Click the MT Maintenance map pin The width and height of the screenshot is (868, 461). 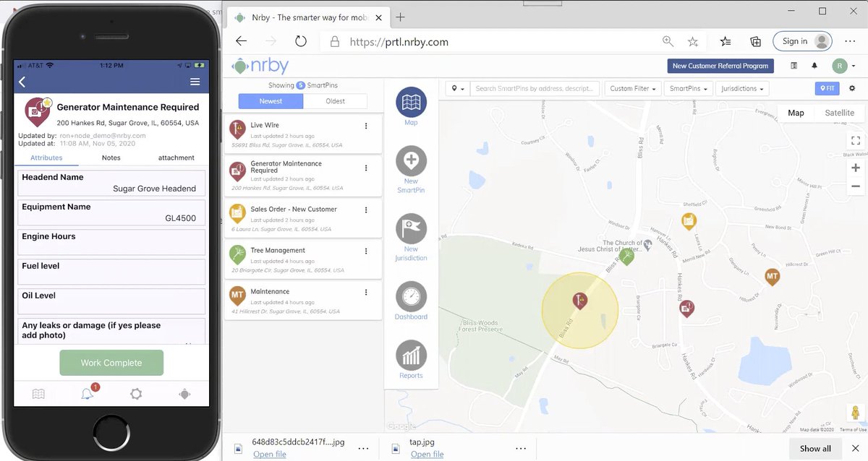773,277
